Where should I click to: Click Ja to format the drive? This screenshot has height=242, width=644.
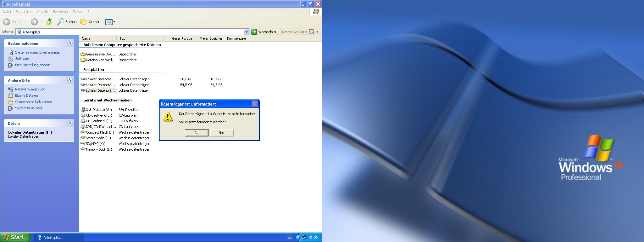(x=197, y=133)
